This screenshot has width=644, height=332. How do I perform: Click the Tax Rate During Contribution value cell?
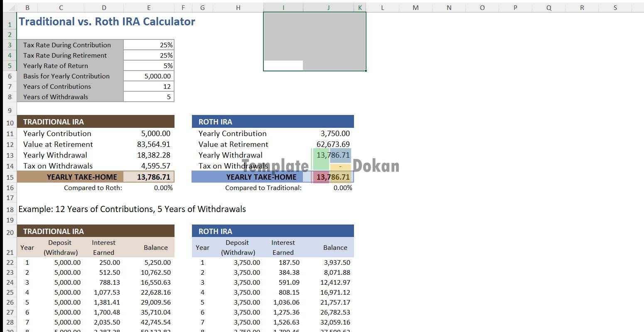click(x=149, y=45)
